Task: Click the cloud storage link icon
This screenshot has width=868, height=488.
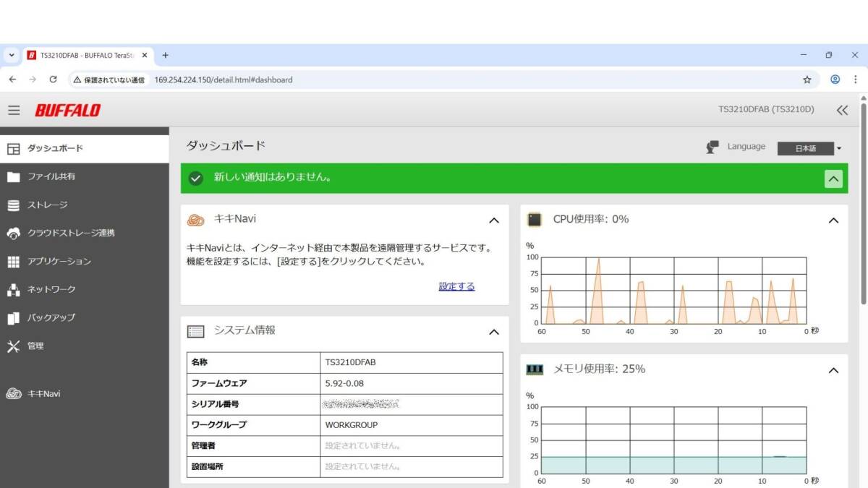Action: [x=13, y=233]
